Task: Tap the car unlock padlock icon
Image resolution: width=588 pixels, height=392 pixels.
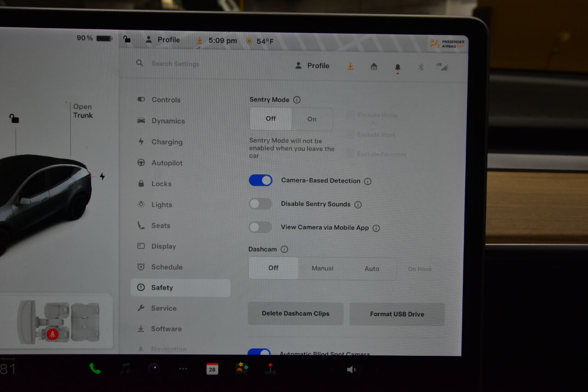Action: [14, 119]
